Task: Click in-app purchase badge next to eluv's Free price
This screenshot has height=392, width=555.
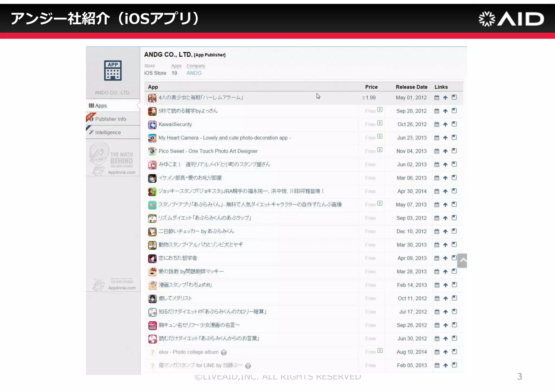Action: click(380, 351)
